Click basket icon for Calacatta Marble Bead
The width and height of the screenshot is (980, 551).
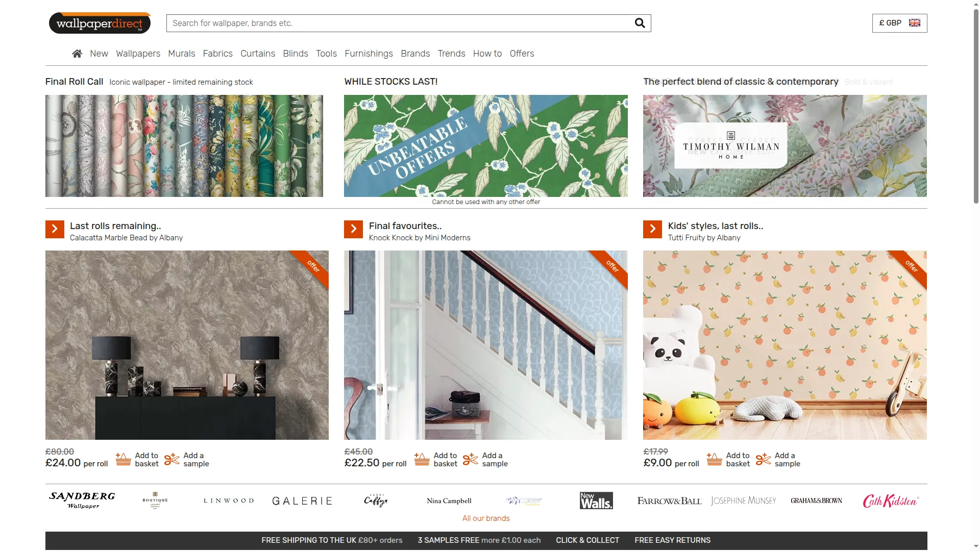click(x=123, y=459)
